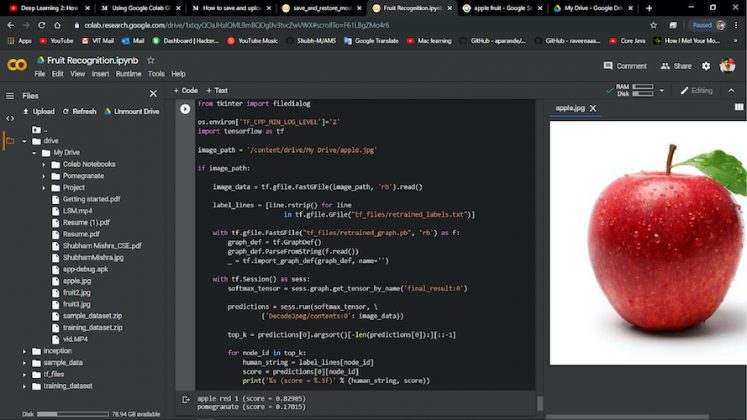Open the Tools menu
This screenshot has width=747, height=420.
click(156, 74)
